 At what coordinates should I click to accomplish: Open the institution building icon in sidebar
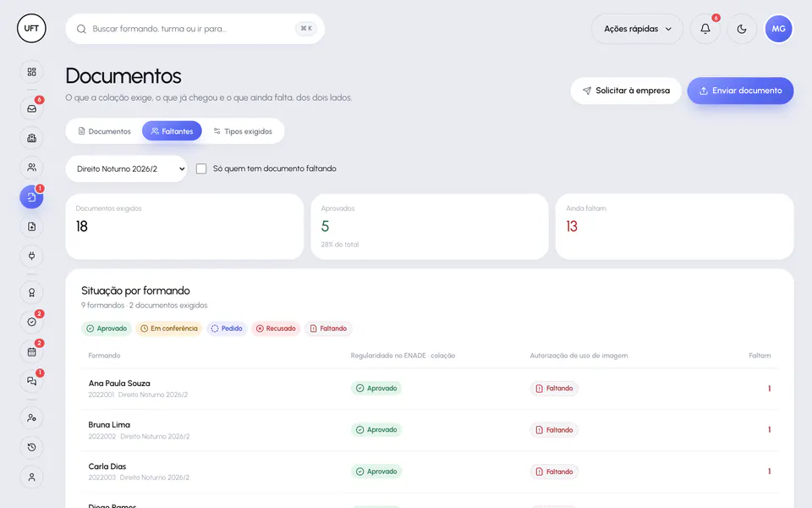[x=31, y=138]
